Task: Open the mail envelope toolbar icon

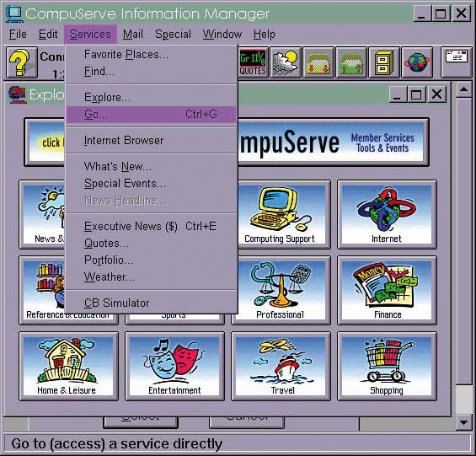Action: (x=457, y=62)
